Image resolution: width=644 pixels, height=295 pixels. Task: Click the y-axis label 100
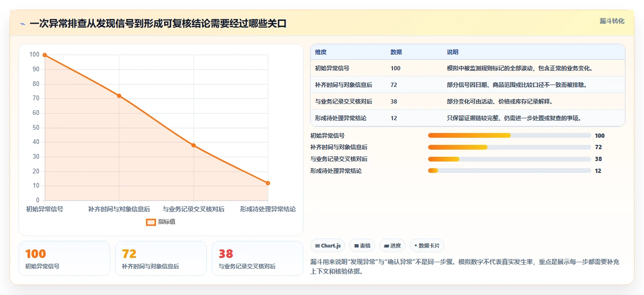[x=34, y=55]
